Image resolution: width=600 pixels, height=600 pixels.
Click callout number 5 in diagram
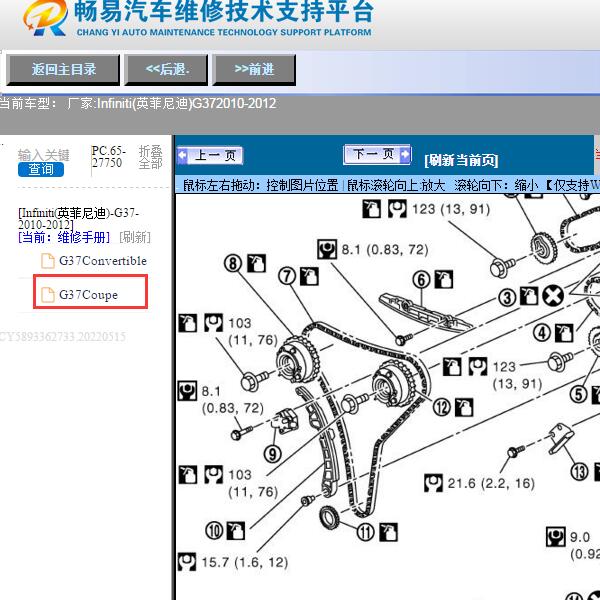pyautogui.click(x=578, y=395)
